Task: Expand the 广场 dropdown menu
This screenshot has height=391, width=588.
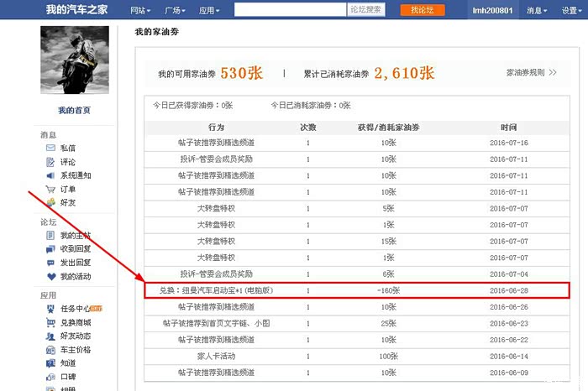Action: click(x=179, y=10)
